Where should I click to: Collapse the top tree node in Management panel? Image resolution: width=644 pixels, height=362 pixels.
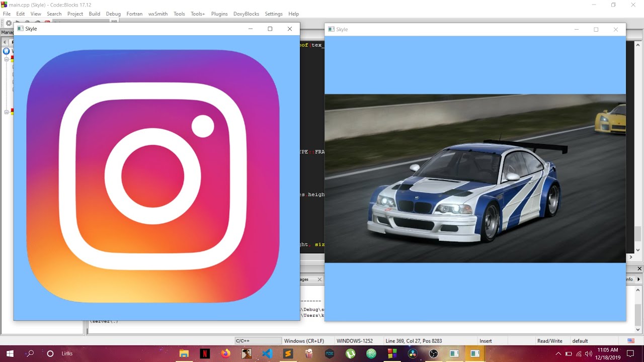pyautogui.click(x=7, y=59)
